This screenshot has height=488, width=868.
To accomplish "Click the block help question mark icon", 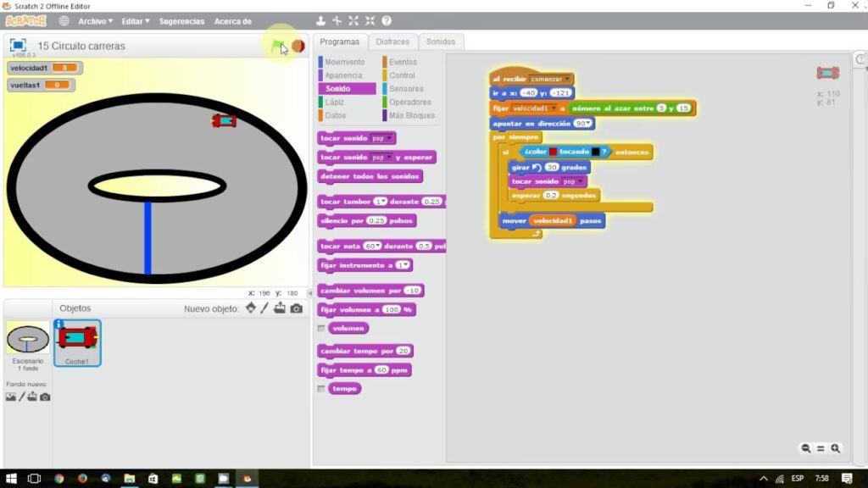I will (387, 20).
